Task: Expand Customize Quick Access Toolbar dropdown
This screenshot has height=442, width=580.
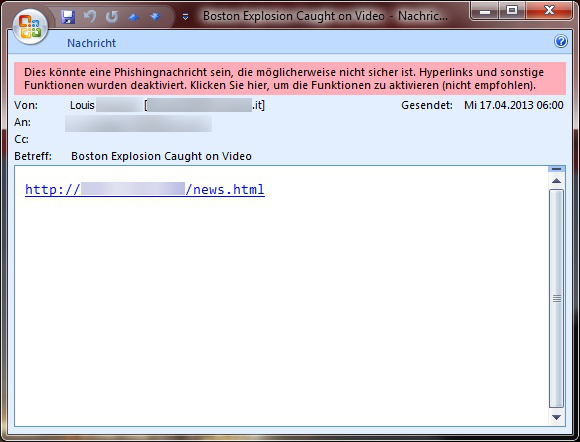Action: pyautogui.click(x=185, y=17)
